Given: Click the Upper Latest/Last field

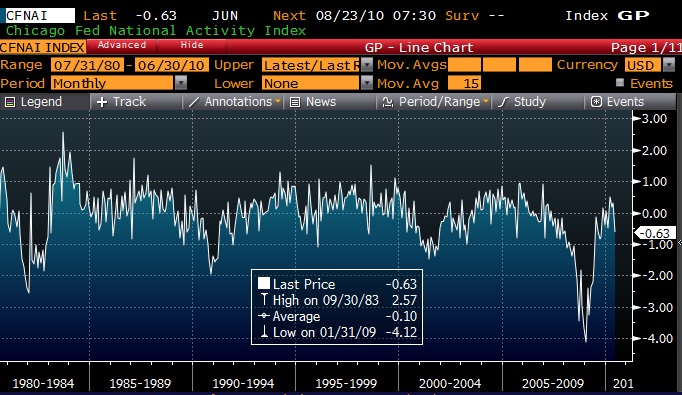Looking at the screenshot, I should (311, 65).
